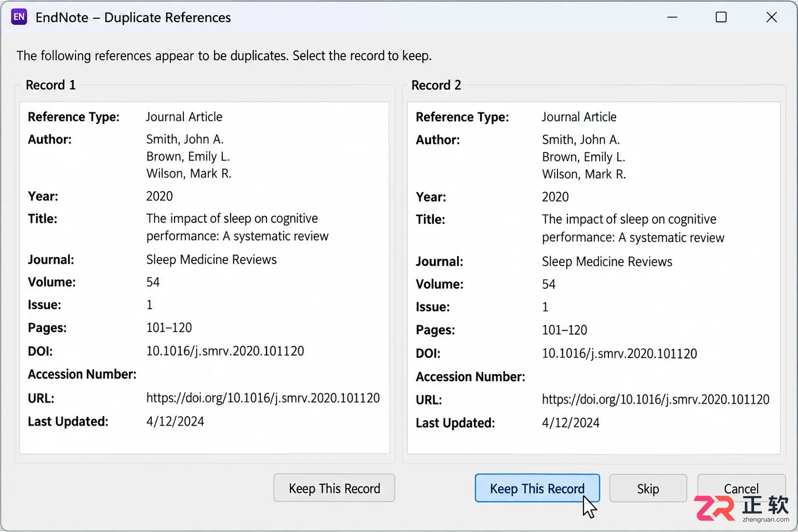Click Record 1 Last Updated date 4/12/2024
This screenshot has height=532, width=798.
point(175,421)
